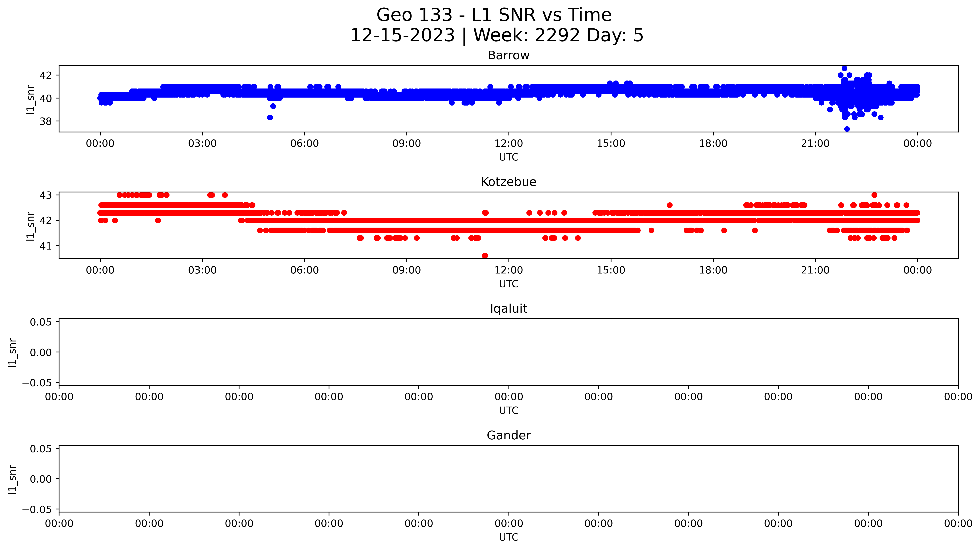Viewport: 980px width, 550px height.
Task: Click the '15:00' tick on Barrow x-axis
Action: [611, 143]
